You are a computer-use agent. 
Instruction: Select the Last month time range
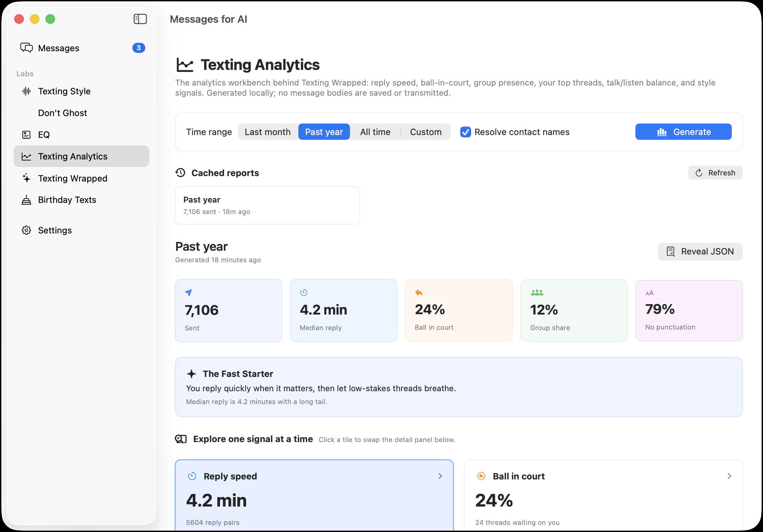(268, 132)
